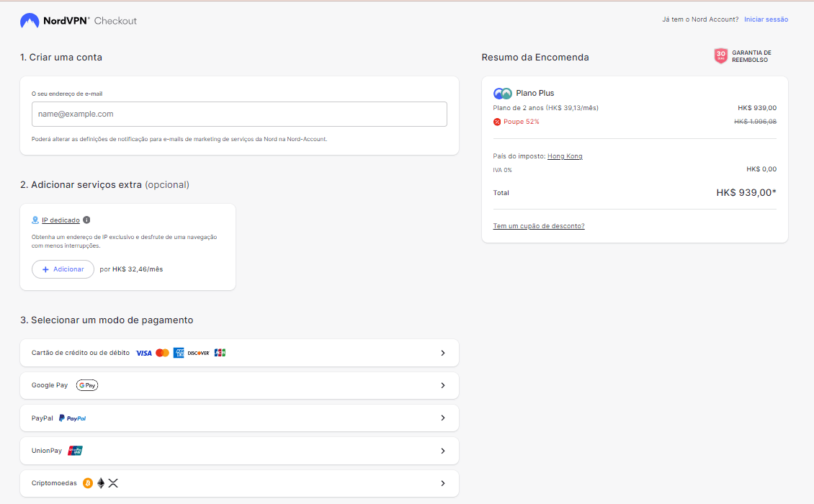Click the American Express icon
The image size is (814, 504).
179,353
